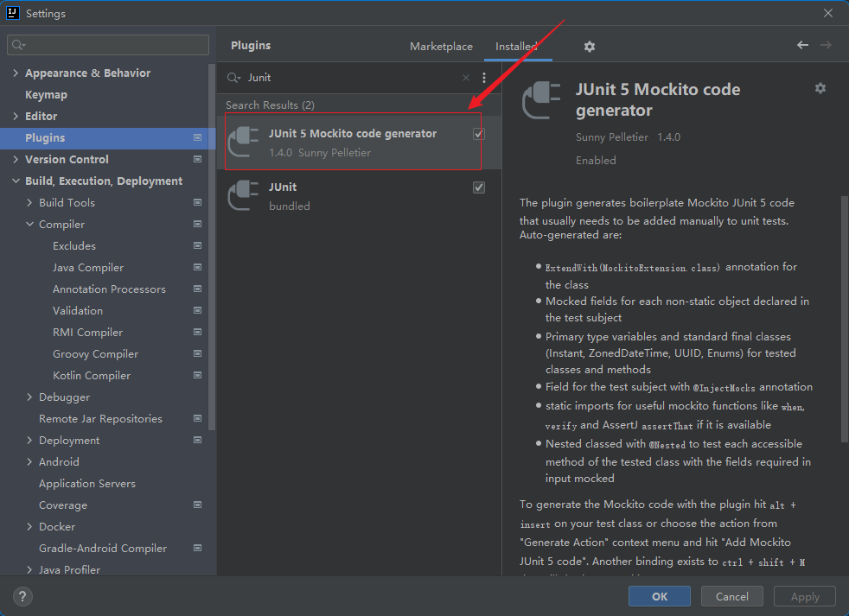Click the project-level icon beside Coverage

pyautogui.click(x=198, y=505)
